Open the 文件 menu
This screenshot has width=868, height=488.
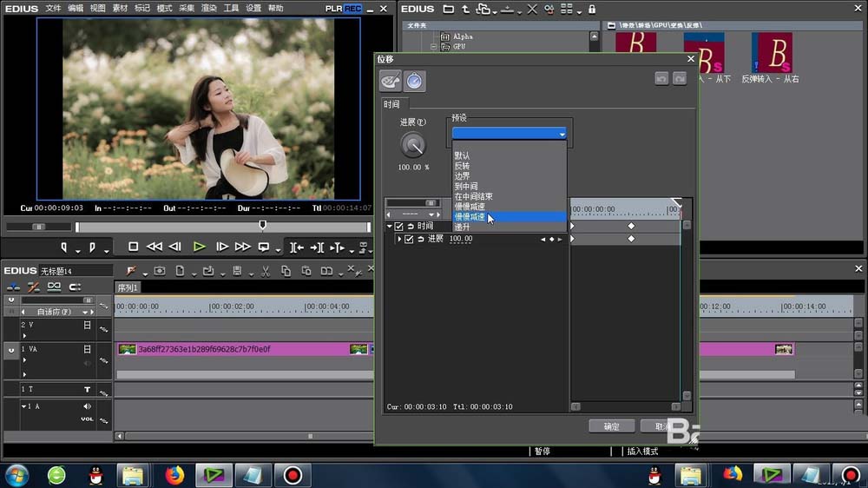click(53, 9)
